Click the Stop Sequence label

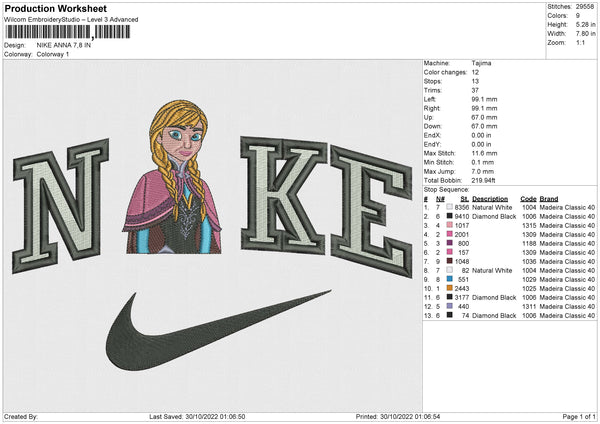pos(446,189)
